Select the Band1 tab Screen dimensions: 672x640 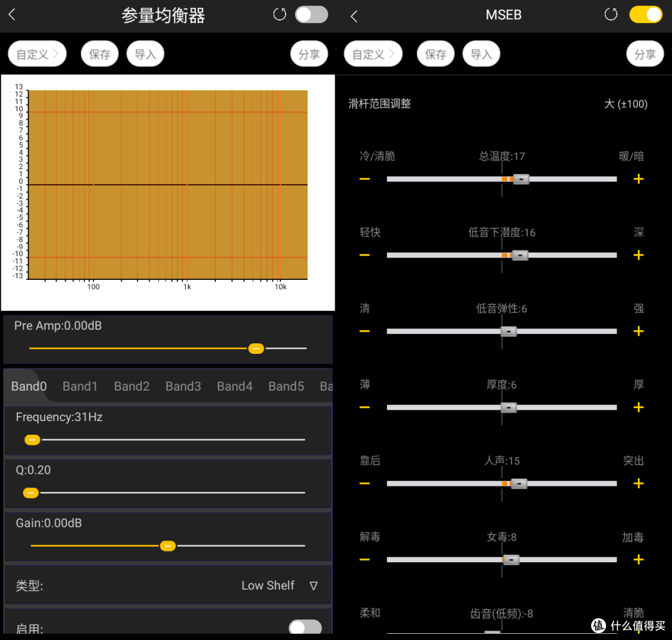coord(80,386)
